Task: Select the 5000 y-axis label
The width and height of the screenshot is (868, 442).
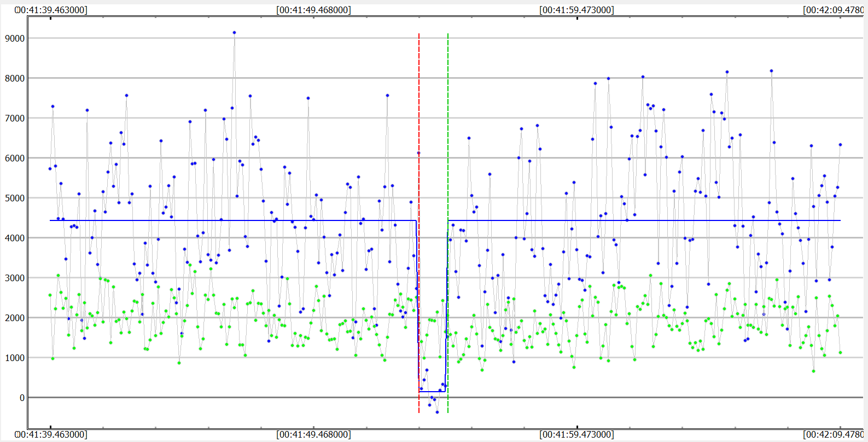Action: 15,199
